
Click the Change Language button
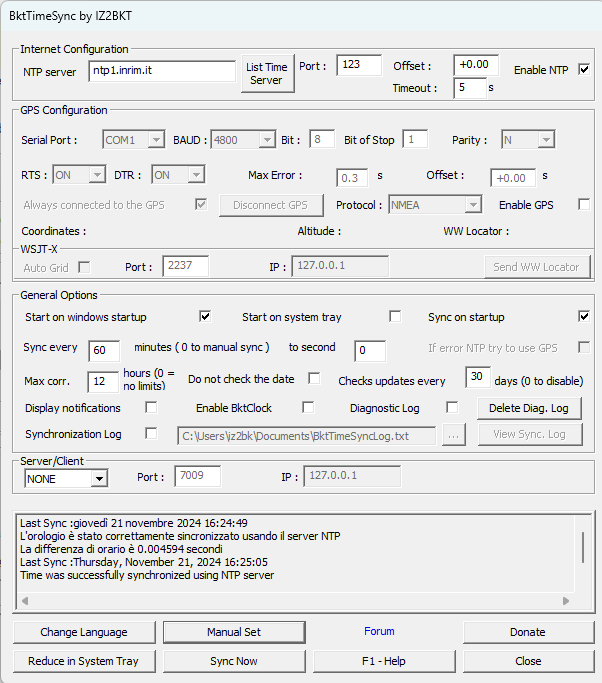click(x=84, y=632)
